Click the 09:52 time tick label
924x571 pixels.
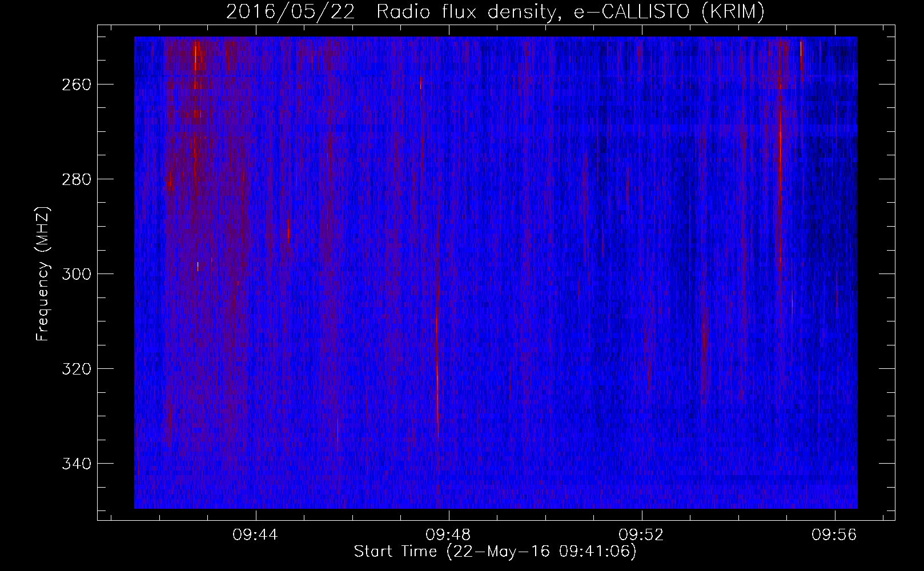point(641,535)
